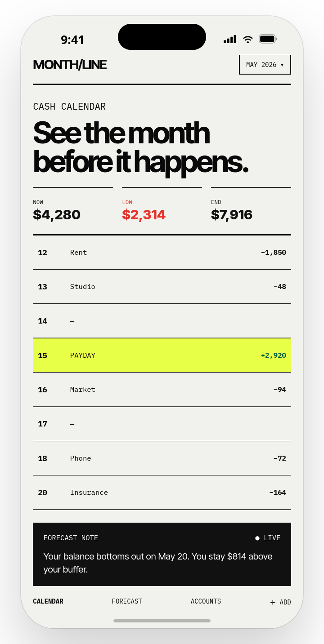This screenshot has width=324, height=644.
Task: Tap the MONTH/LINE logo
Action: [70, 65]
